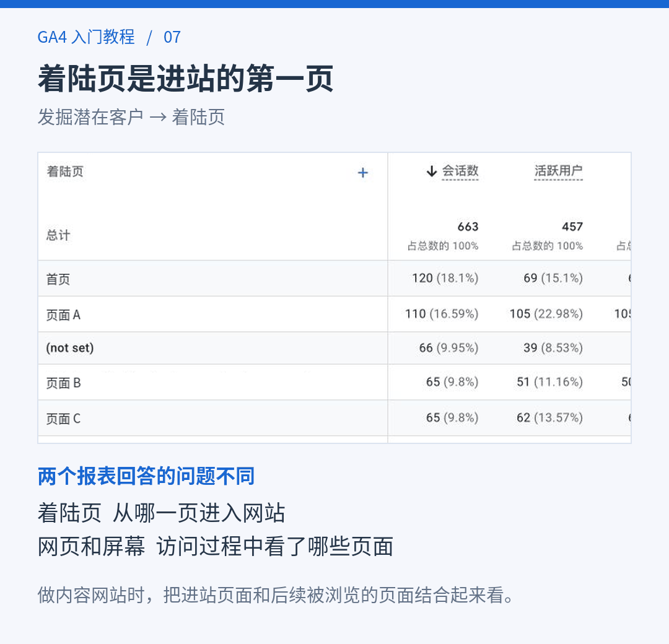This screenshot has height=644, width=669.
Task: Click active users cell 51 (11.16%)
Action: [550, 381]
